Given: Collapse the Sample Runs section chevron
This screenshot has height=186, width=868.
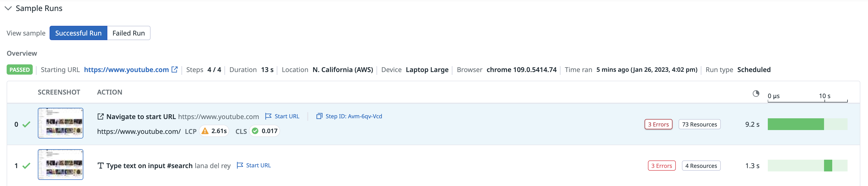Looking at the screenshot, I should pos(8,8).
